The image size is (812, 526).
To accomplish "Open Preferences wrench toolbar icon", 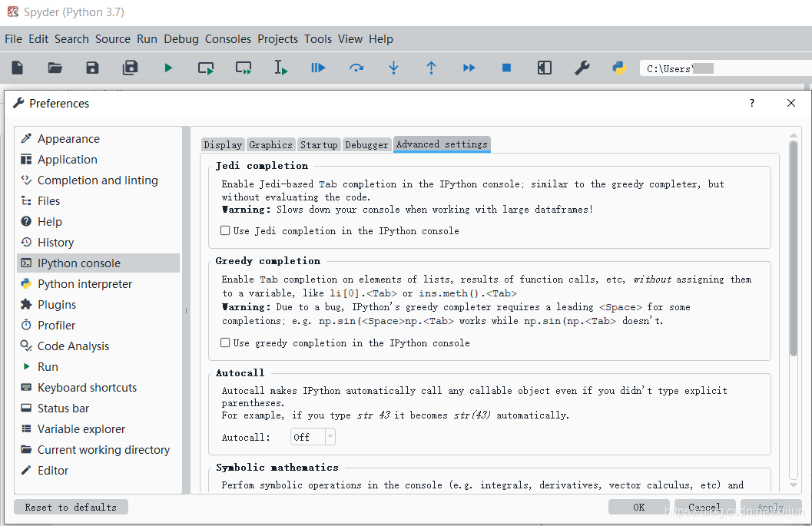I will coord(582,68).
